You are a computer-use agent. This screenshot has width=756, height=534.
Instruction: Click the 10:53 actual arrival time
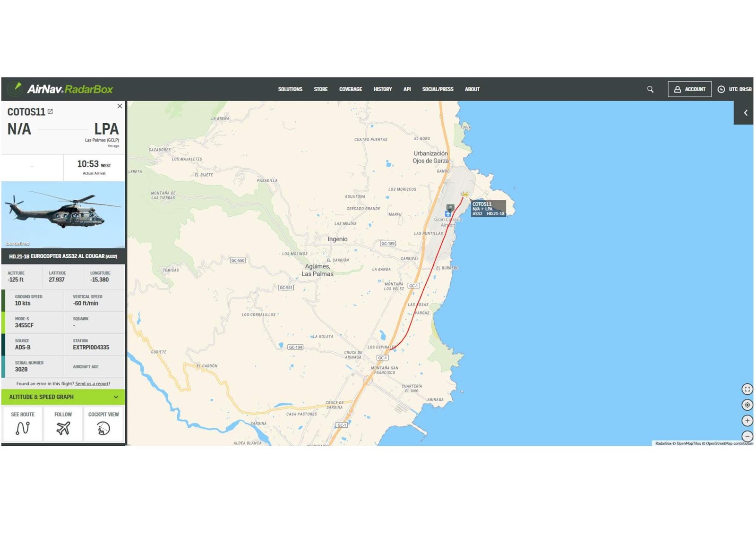click(88, 164)
